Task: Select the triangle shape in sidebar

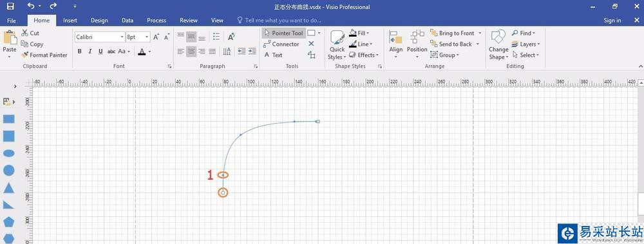Action: pos(9,188)
